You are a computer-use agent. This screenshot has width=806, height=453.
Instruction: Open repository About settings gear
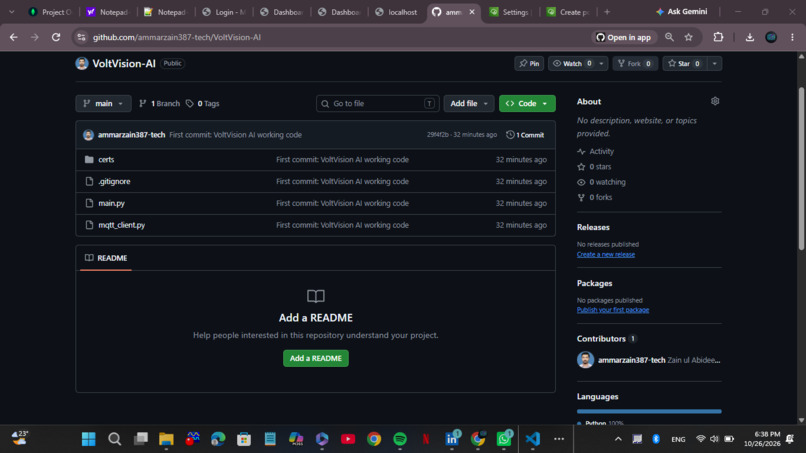coord(715,101)
